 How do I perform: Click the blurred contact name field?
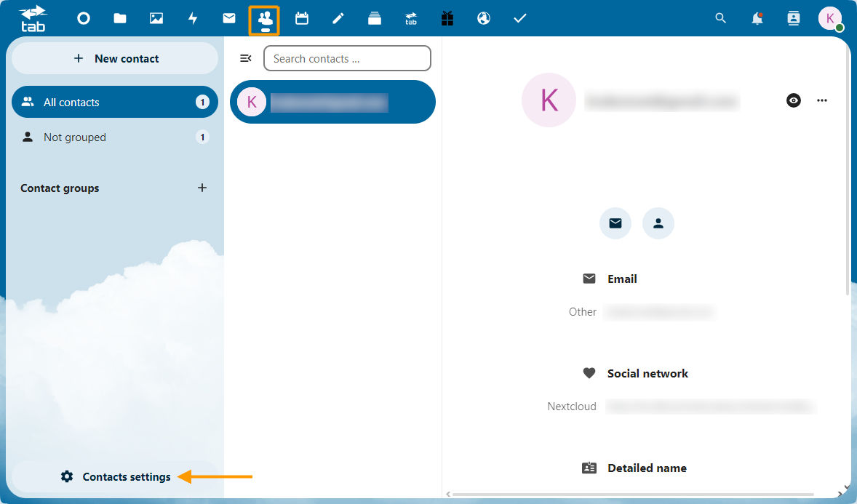point(662,102)
